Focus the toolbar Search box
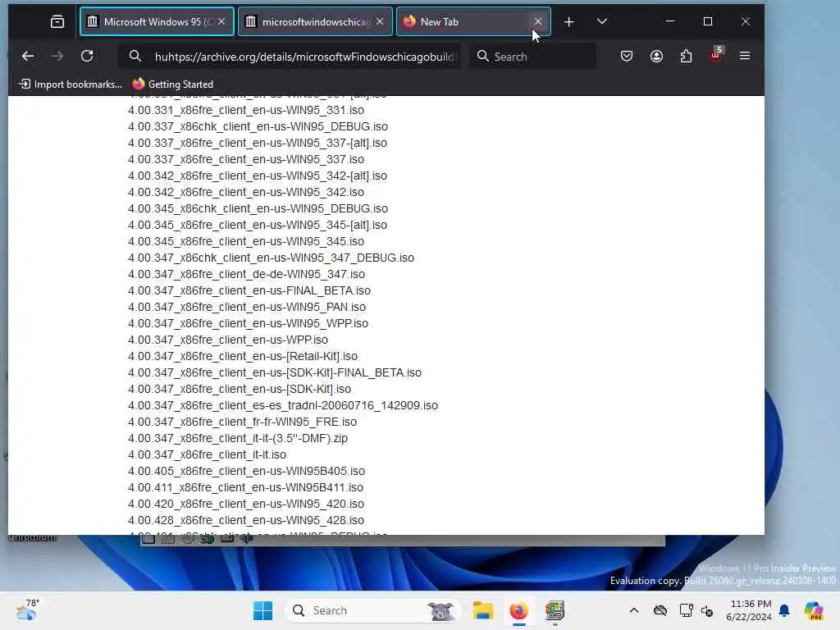Screen dimensions: 840x630 (532, 57)
